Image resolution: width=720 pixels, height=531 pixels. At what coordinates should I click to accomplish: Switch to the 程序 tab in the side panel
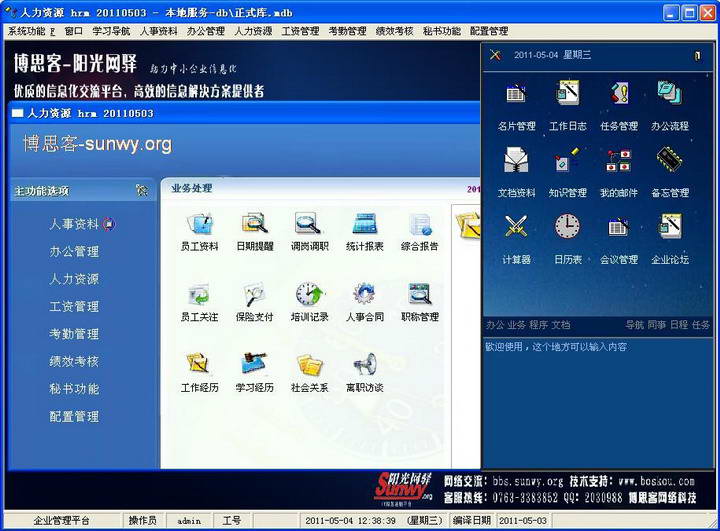point(539,325)
